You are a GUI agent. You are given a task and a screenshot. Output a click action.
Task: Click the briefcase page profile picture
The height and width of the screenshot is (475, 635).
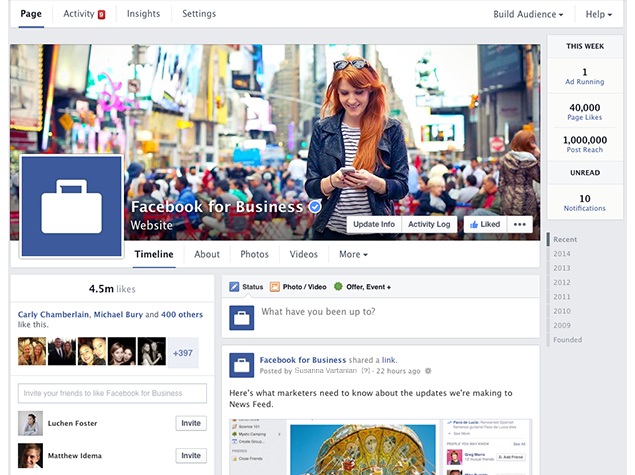click(71, 207)
